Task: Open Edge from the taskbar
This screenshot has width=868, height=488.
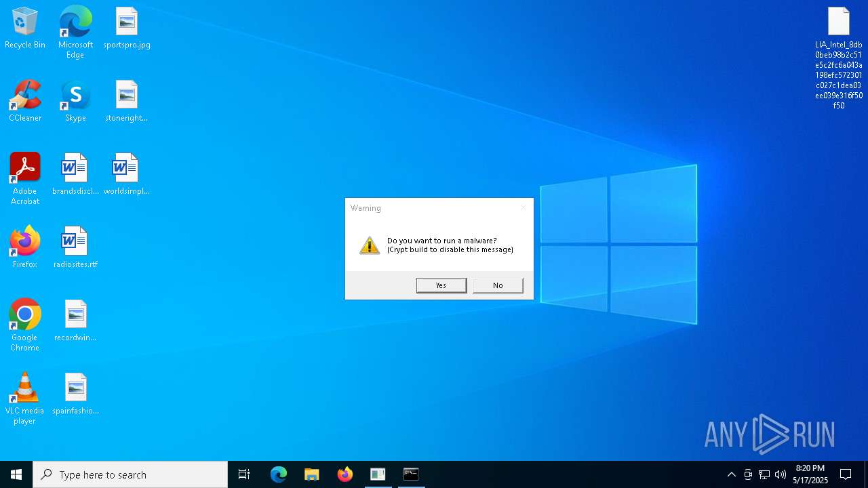Action: point(279,474)
